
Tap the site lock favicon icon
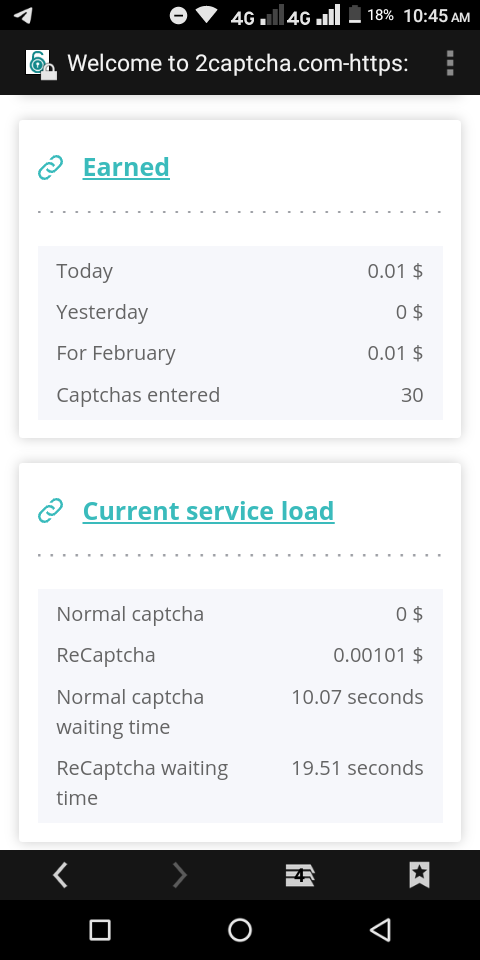[x=41, y=64]
